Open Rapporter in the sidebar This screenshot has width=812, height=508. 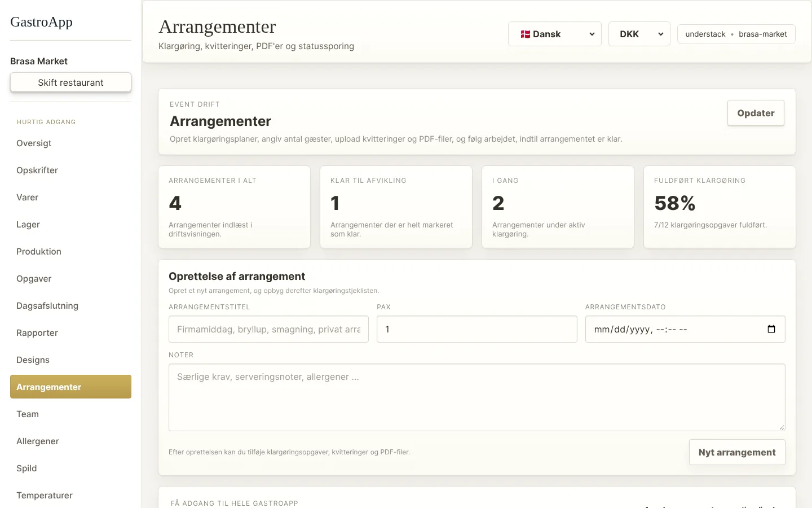point(70,333)
